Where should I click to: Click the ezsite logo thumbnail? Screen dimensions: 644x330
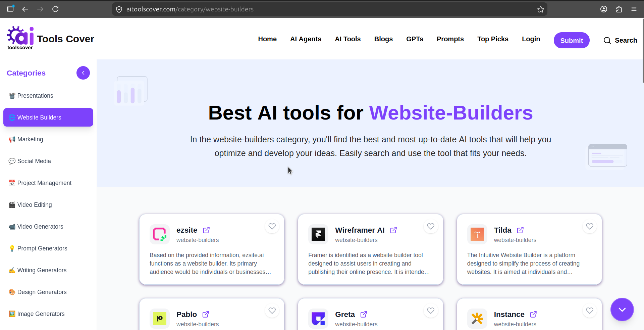160,234
